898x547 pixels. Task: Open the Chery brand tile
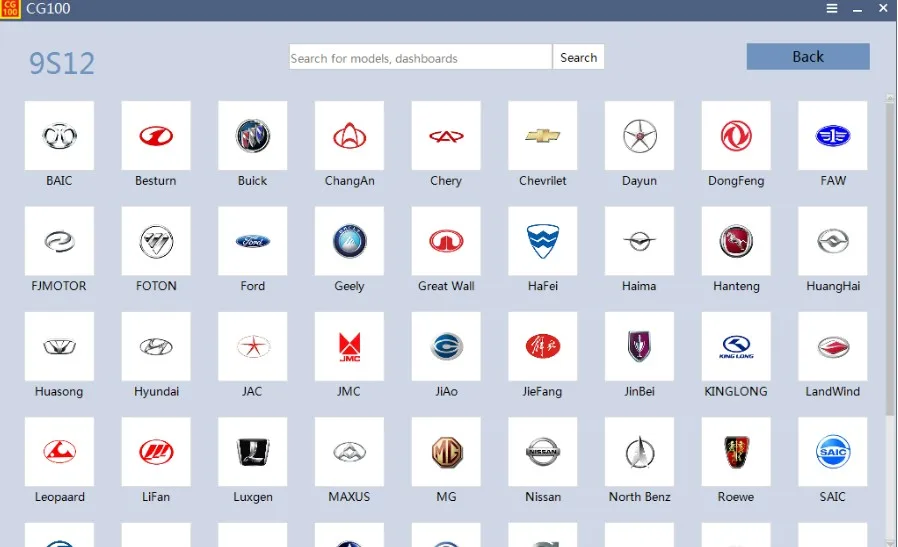point(446,136)
